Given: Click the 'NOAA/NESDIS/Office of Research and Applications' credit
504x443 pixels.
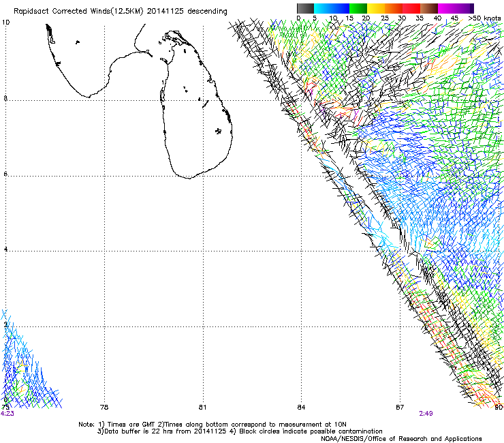Looking at the screenshot, I should coord(401,438).
